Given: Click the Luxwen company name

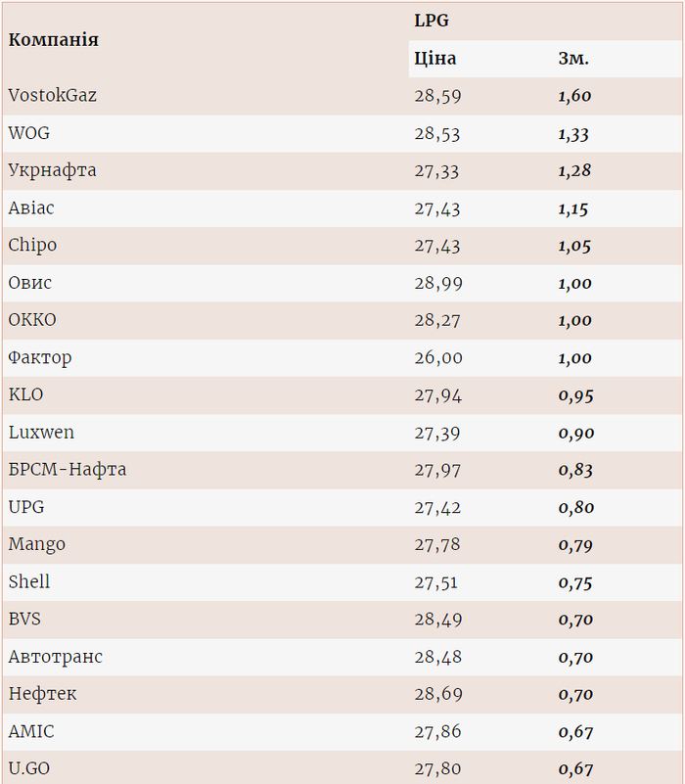Looking at the screenshot, I should [41, 433].
